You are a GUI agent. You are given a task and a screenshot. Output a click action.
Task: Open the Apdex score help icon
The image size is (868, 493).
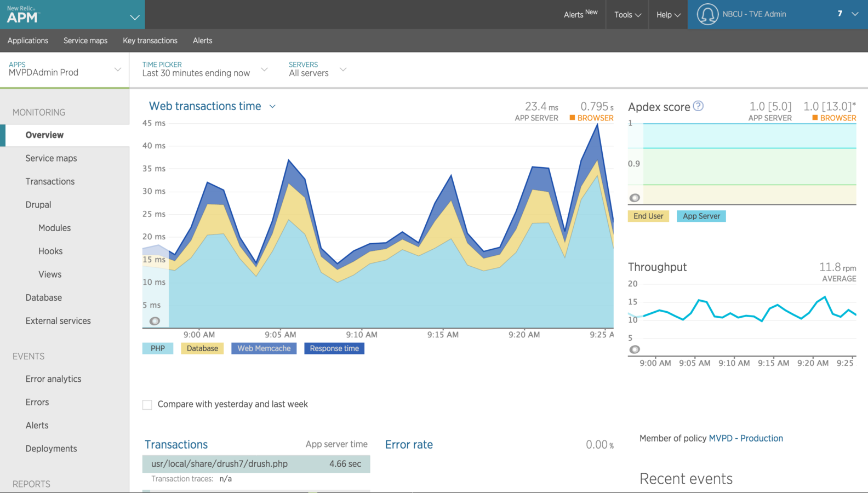(698, 106)
